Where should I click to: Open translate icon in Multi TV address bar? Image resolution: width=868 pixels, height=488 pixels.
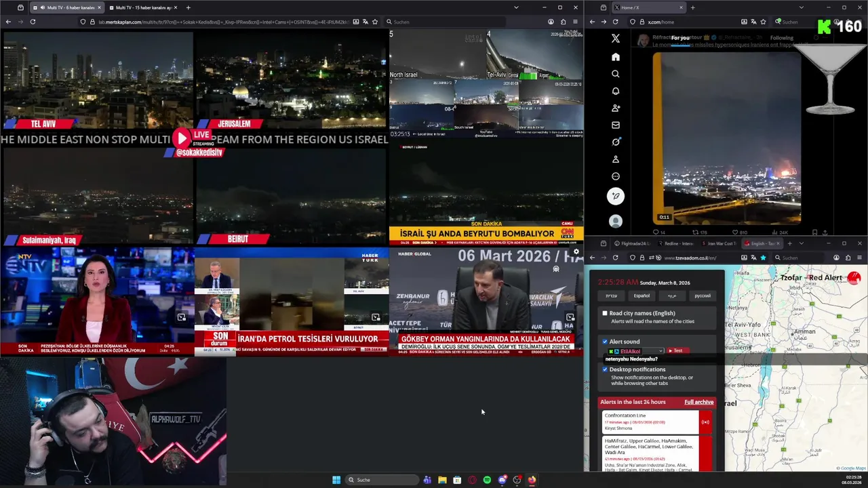click(364, 22)
